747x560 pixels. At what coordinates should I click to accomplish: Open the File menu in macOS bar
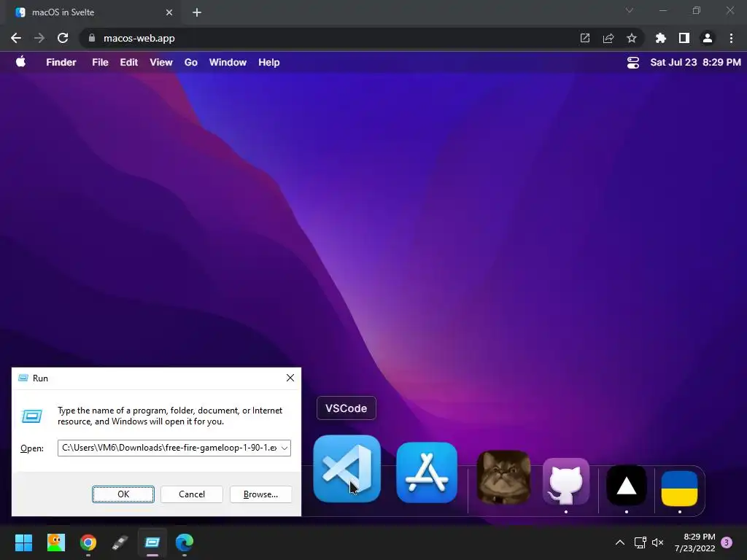tap(100, 63)
